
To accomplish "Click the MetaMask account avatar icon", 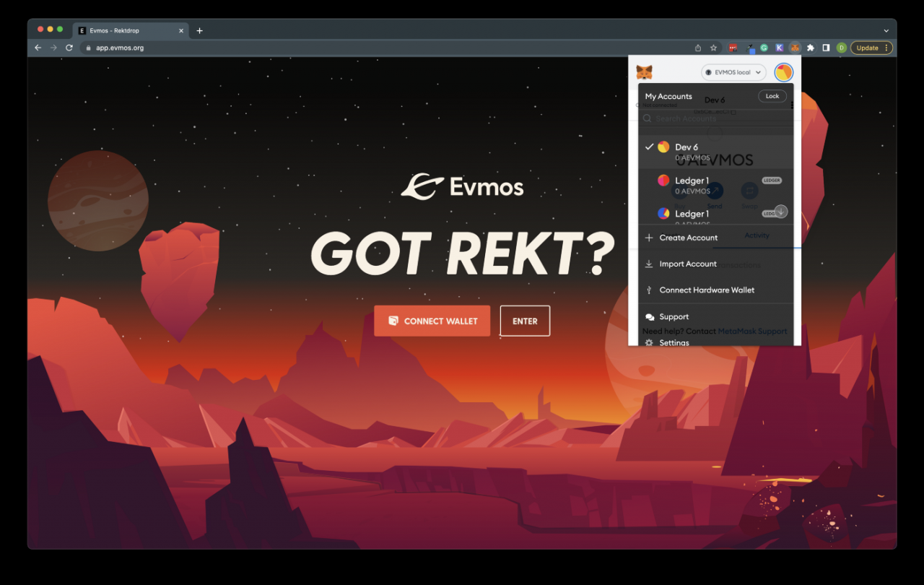I will [783, 72].
